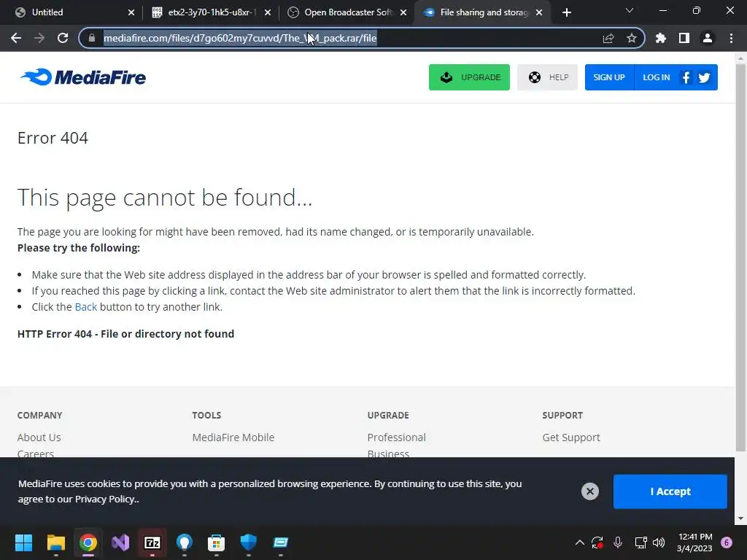The height and width of the screenshot is (560, 747).
Task: Open a new browser tab
Action: click(x=566, y=12)
